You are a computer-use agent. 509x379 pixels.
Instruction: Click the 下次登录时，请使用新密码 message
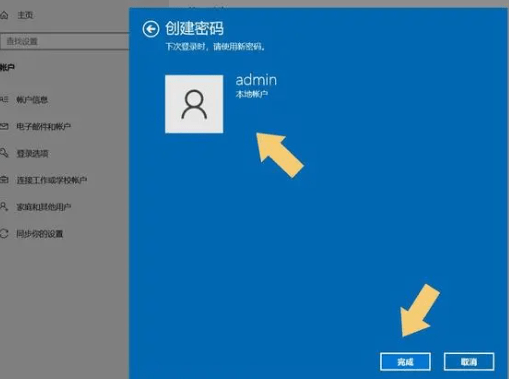pyautogui.click(x=215, y=47)
